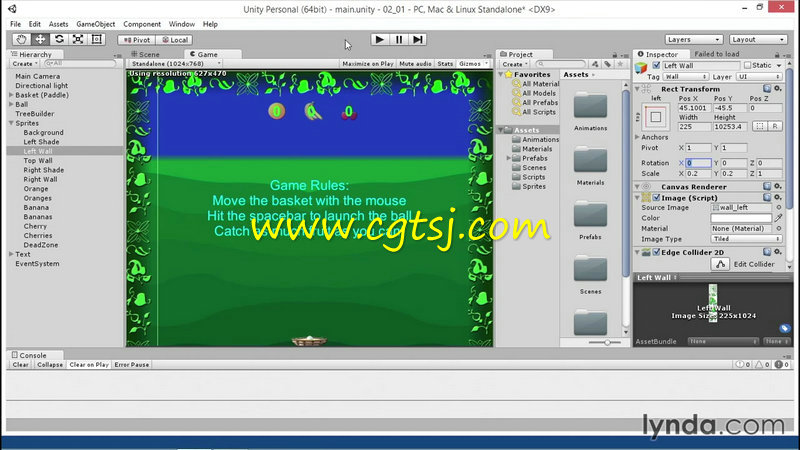Screen dimensions: 800x450
Task: Select the Rotate tool
Action: coord(59,39)
